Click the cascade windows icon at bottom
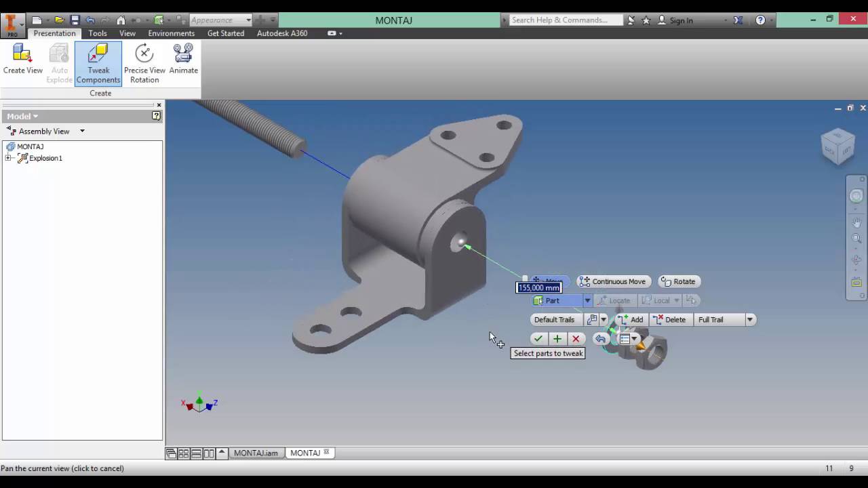Screen dimensions: 868x488 coord(172,453)
